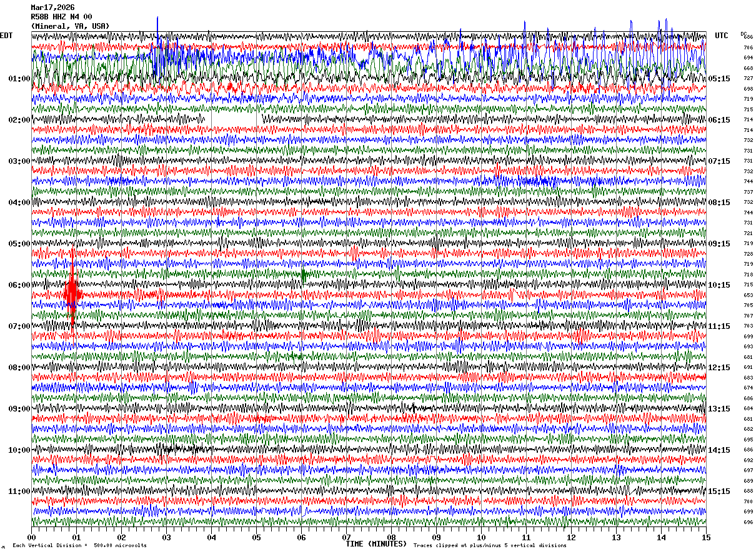Click the x-axis minute tick label '06'

(301, 537)
